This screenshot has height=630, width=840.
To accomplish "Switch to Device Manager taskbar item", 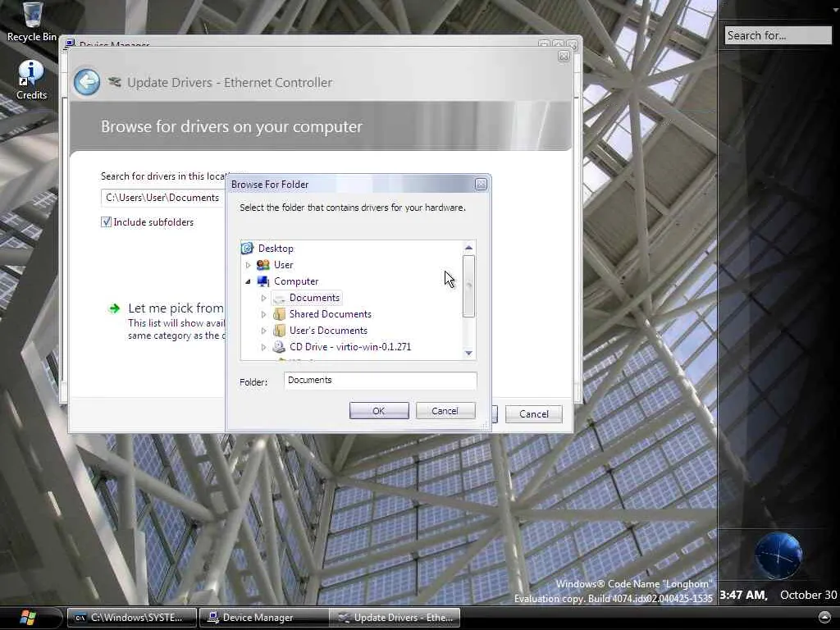I will tap(263, 618).
